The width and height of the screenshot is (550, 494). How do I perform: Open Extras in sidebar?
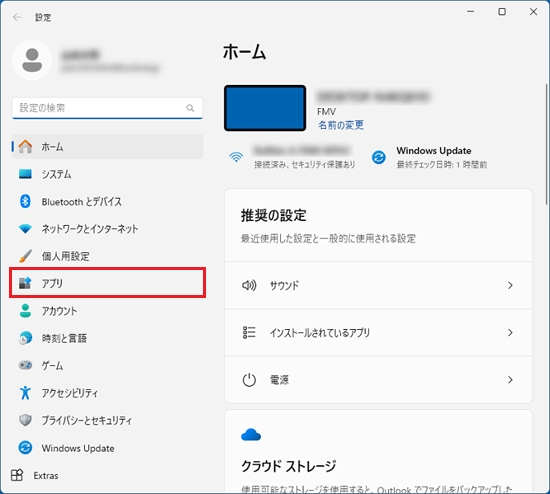pos(107,475)
